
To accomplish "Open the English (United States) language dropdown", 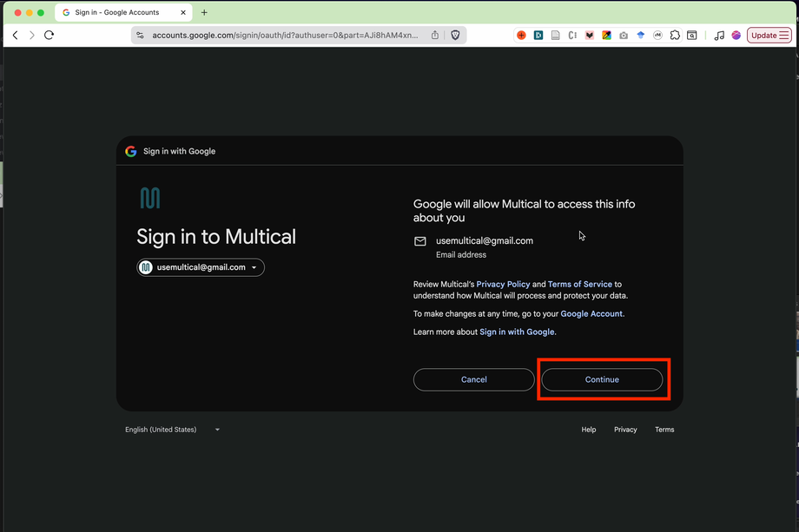I will coord(171,429).
